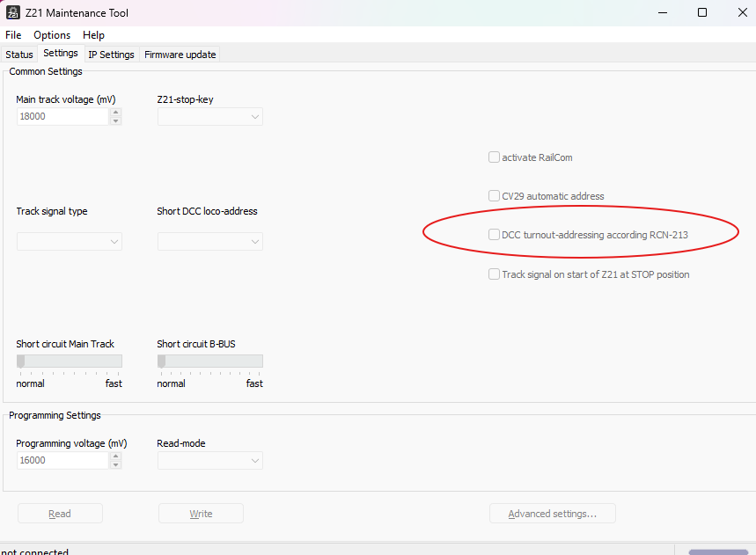Click the 'Short DCC loco-address' label
The image size is (756, 555).
point(208,211)
